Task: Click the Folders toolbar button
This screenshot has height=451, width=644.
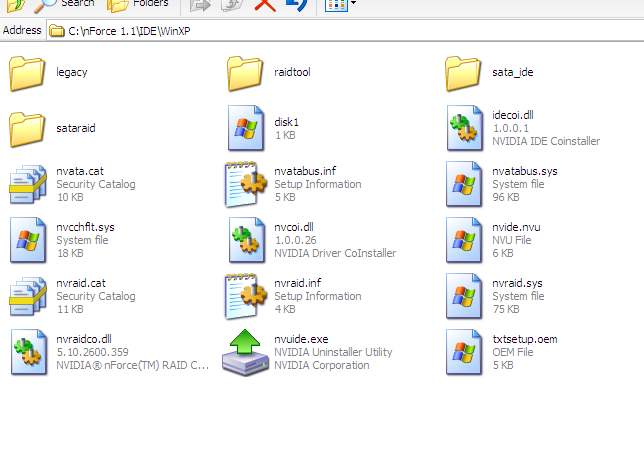Action: click(138, 4)
